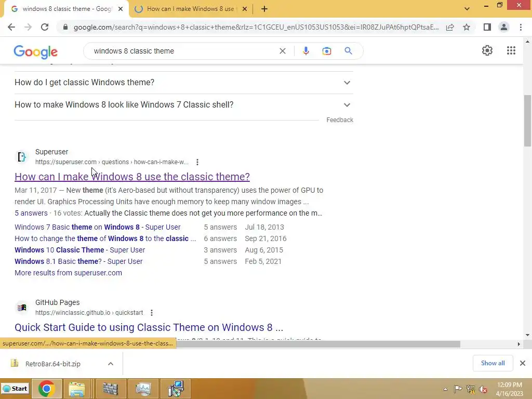This screenshot has width=532, height=399.
Task: Clear the Google search box
Action: pos(282,51)
